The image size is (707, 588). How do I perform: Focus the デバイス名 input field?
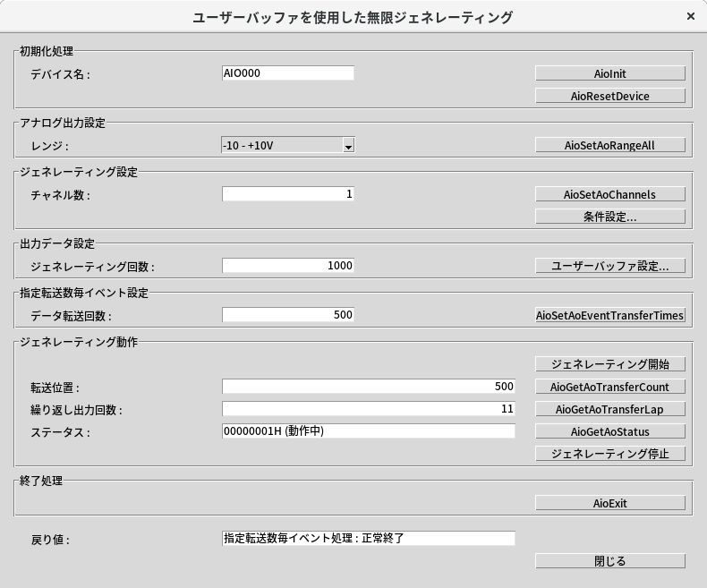click(x=287, y=73)
